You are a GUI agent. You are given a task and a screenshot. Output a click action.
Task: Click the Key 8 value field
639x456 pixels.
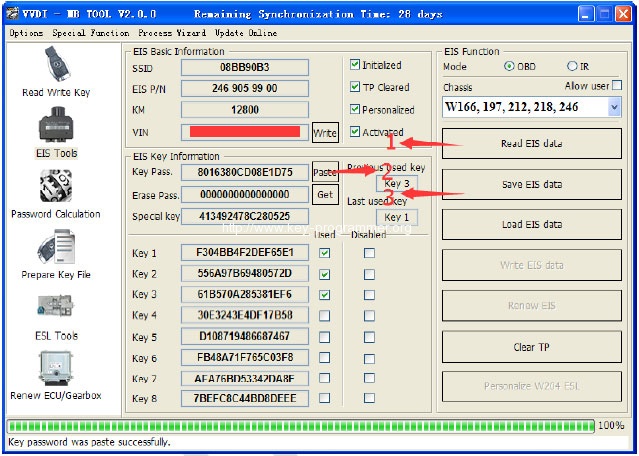pos(245,398)
